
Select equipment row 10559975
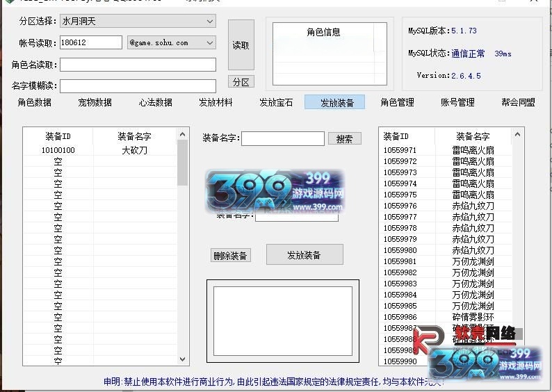click(446, 195)
